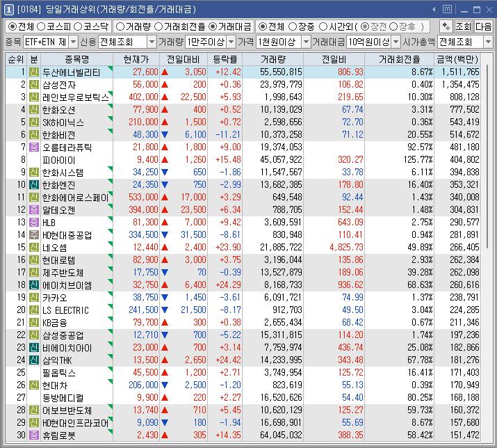This screenshot has height=448, width=497.
Task: Sort by 현재가 column header
Action: click(x=136, y=59)
